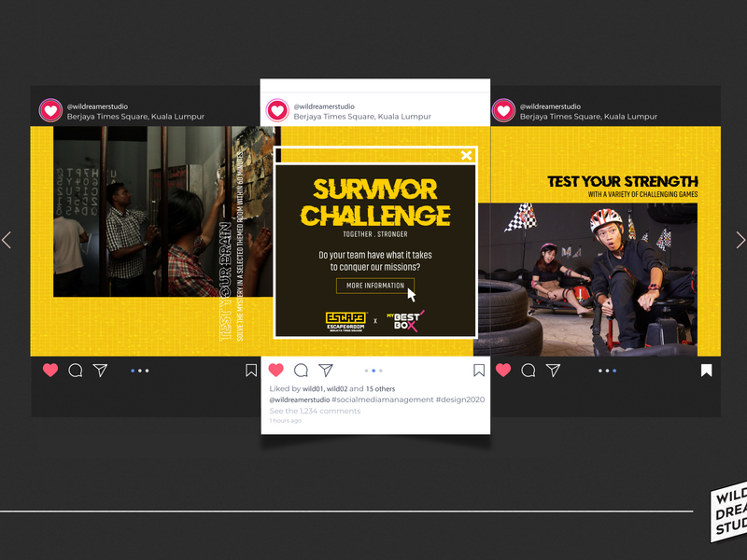
Task: Click @wildreamerstudio username on center post header
Action: (x=324, y=106)
